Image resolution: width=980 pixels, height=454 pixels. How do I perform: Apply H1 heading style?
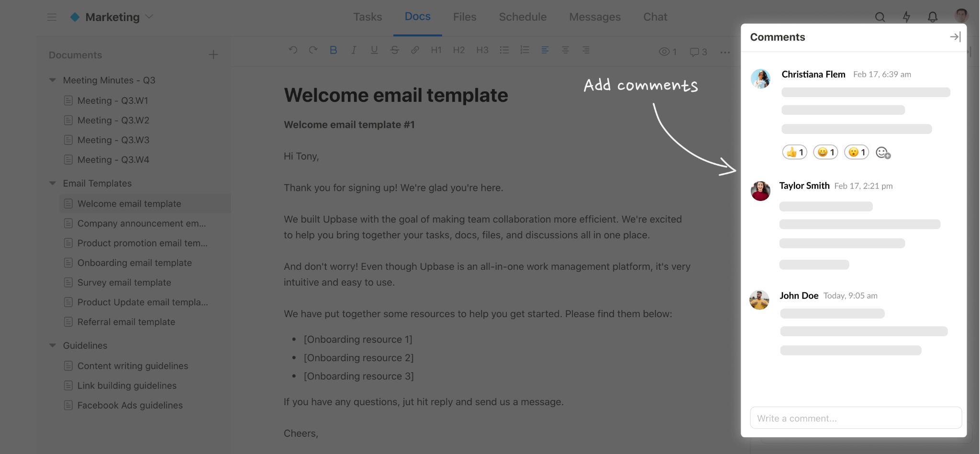[436, 50]
